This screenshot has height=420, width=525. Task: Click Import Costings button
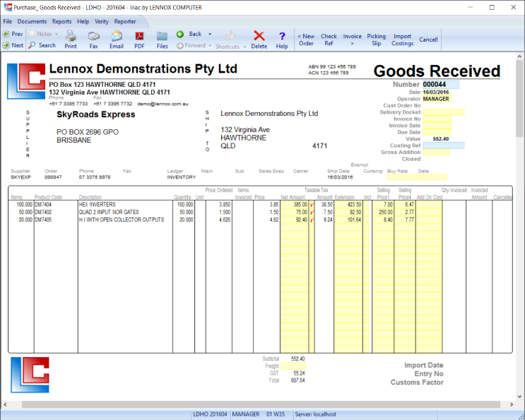(402, 40)
